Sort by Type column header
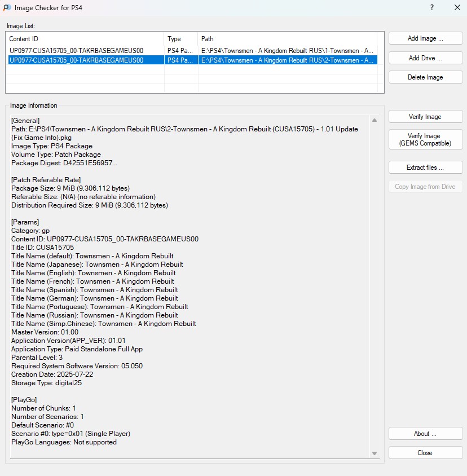 tap(181, 39)
